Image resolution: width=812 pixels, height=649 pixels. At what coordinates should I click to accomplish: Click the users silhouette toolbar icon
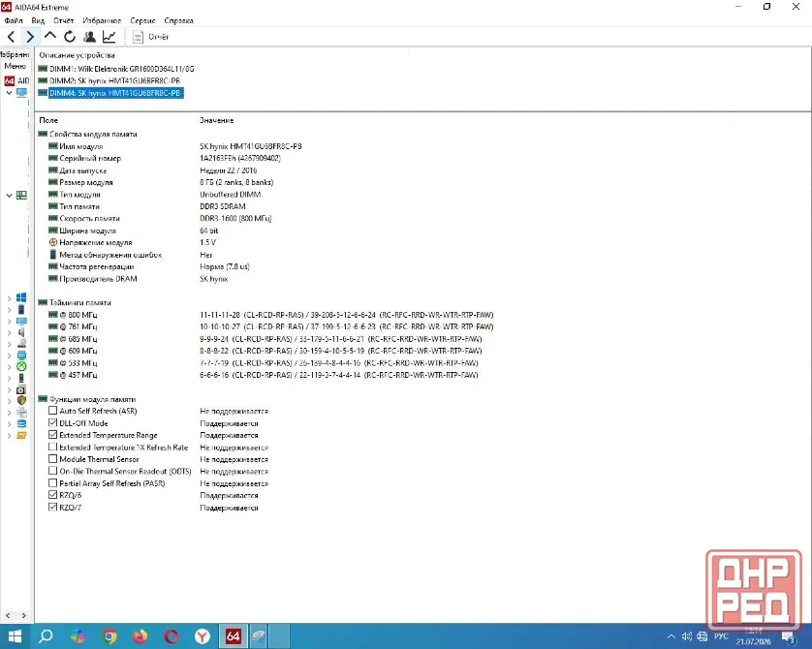pos(89,37)
